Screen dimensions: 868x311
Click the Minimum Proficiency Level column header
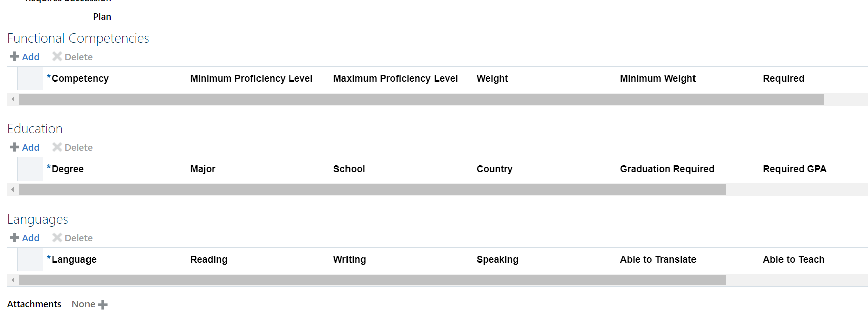[x=251, y=78]
